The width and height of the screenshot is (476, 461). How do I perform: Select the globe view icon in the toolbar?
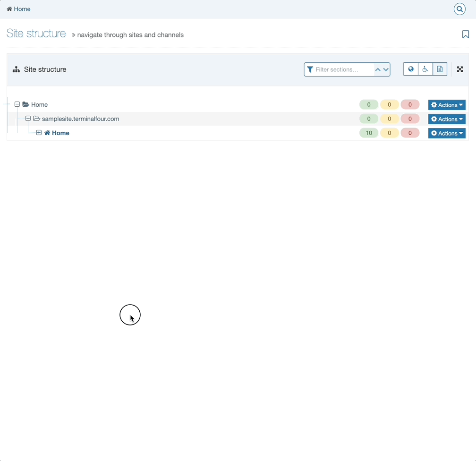tap(410, 69)
